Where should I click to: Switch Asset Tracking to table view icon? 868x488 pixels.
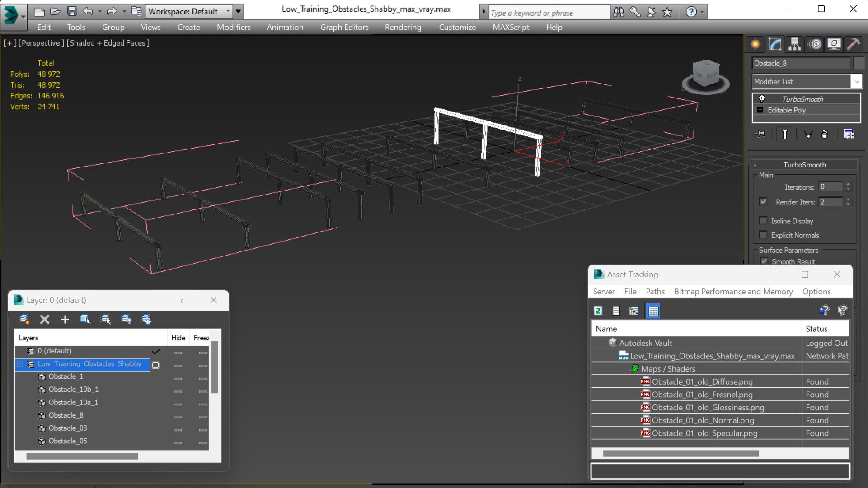(653, 311)
